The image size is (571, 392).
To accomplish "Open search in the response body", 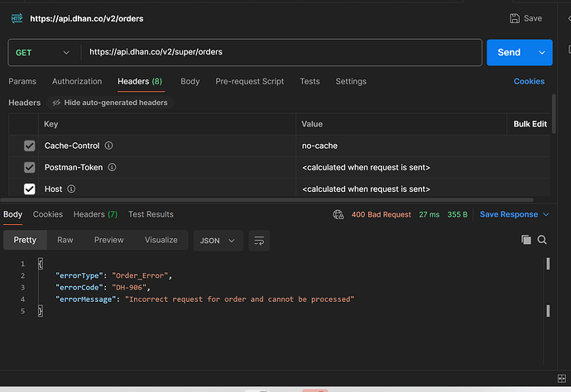I will pos(542,240).
